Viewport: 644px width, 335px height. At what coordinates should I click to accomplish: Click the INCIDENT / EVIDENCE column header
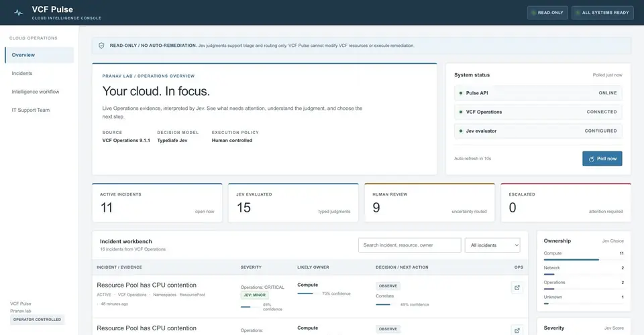pos(119,267)
